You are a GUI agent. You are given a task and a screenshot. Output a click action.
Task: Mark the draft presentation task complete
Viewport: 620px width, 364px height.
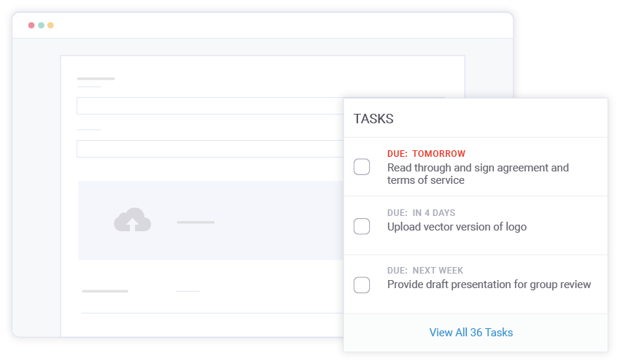[362, 285]
